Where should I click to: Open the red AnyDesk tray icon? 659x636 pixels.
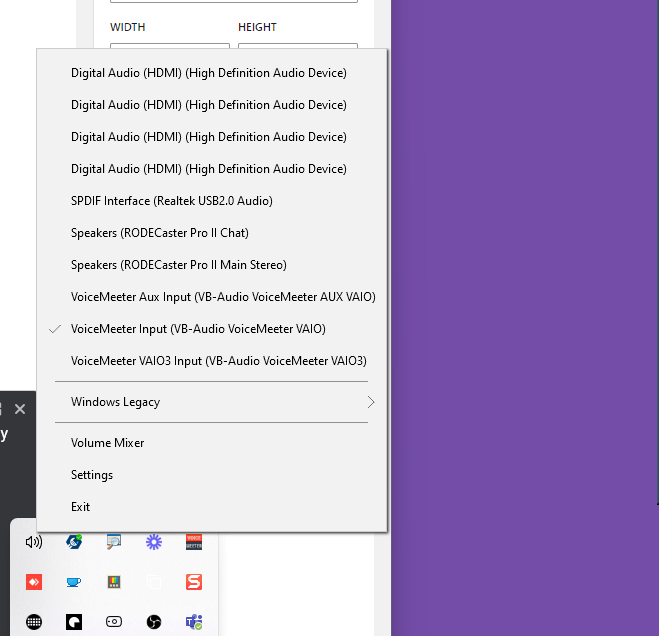click(34, 582)
